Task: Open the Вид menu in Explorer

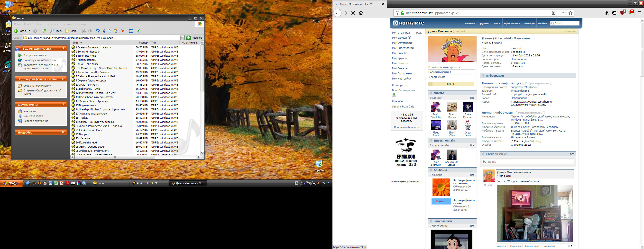Action: (x=39, y=24)
